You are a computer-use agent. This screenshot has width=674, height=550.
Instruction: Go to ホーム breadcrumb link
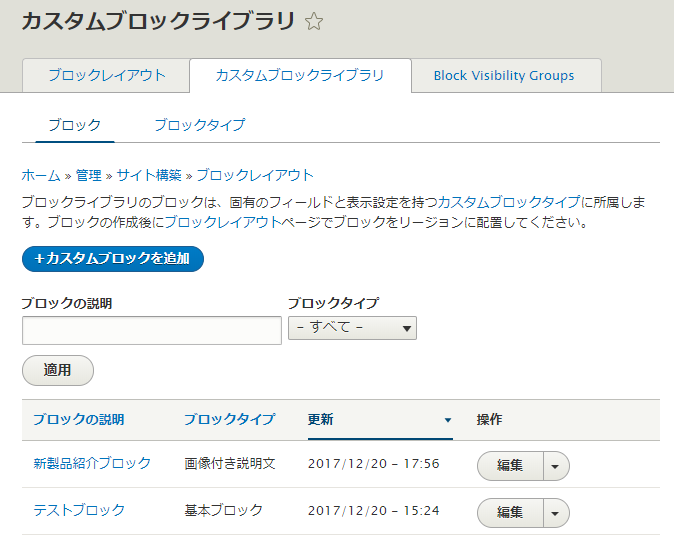pos(41,175)
